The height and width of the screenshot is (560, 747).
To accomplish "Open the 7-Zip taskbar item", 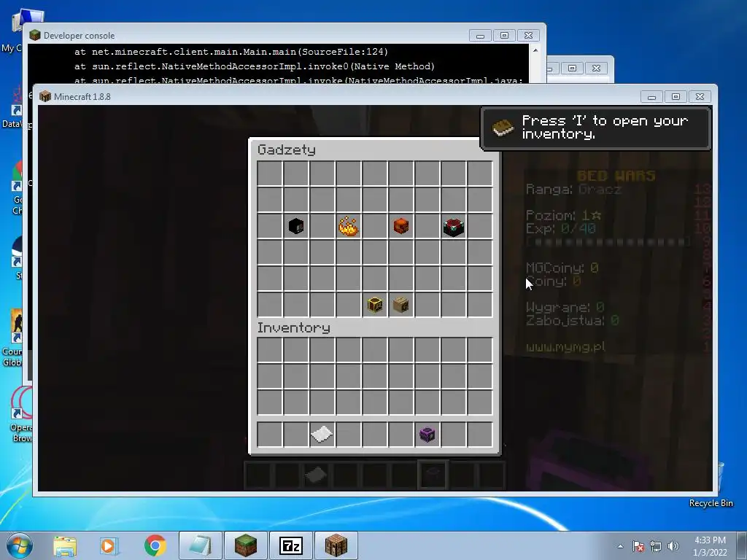I will pyautogui.click(x=291, y=545).
